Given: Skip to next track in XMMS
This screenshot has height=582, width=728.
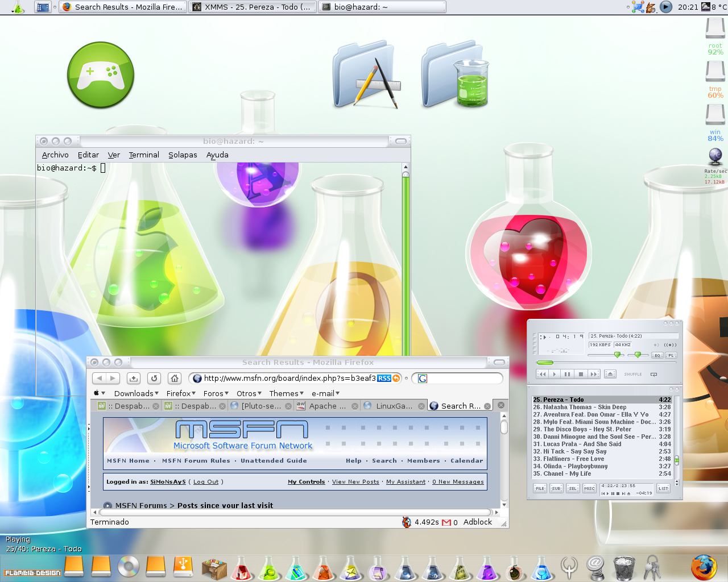Looking at the screenshot, I should 594,374.
